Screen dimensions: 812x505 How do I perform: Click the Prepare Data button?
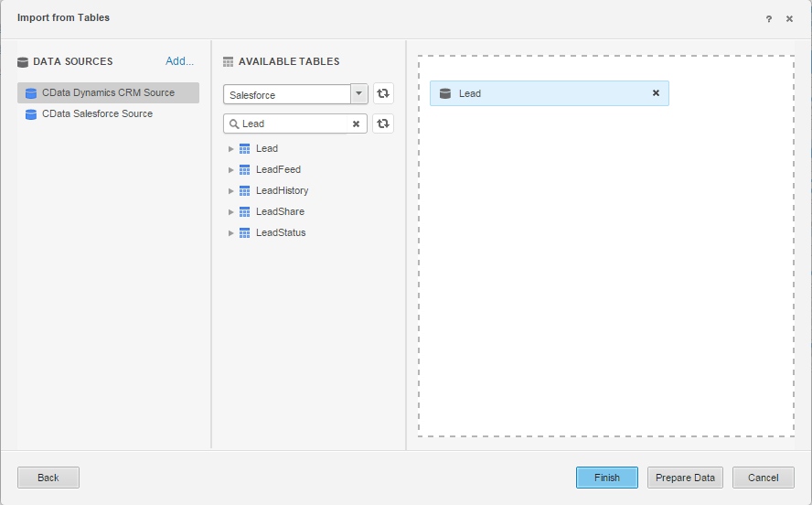[685, 478]
